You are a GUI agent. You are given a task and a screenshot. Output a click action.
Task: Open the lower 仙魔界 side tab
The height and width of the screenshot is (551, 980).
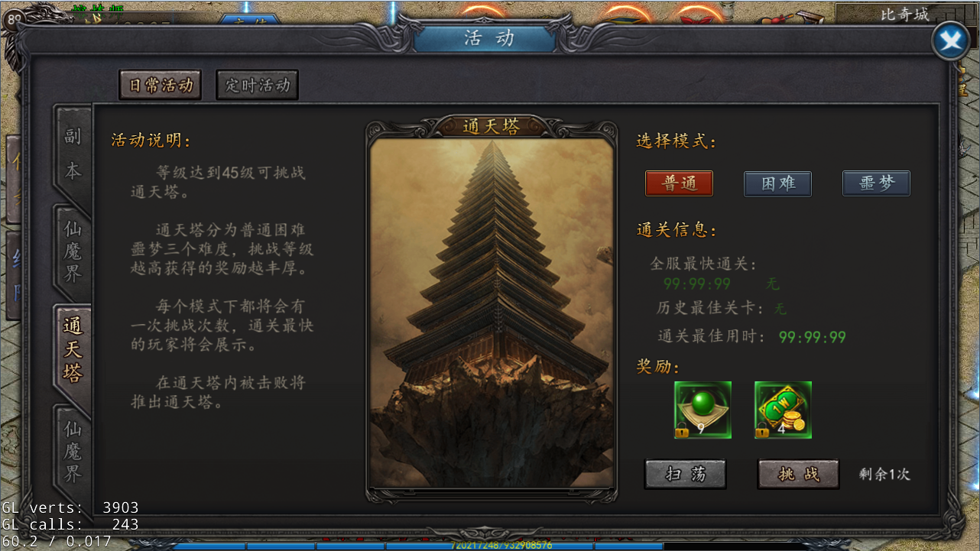point(73,451)
